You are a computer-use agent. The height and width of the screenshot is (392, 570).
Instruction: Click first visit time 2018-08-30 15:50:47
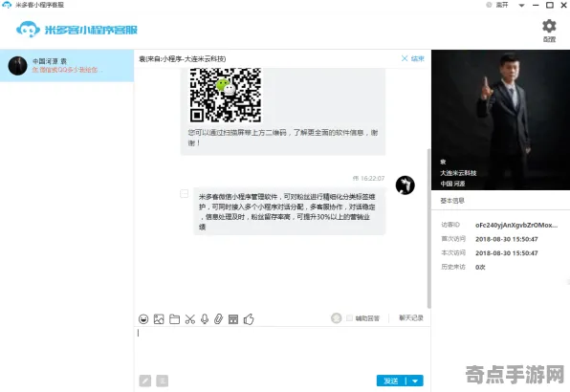tap(506, 239)
